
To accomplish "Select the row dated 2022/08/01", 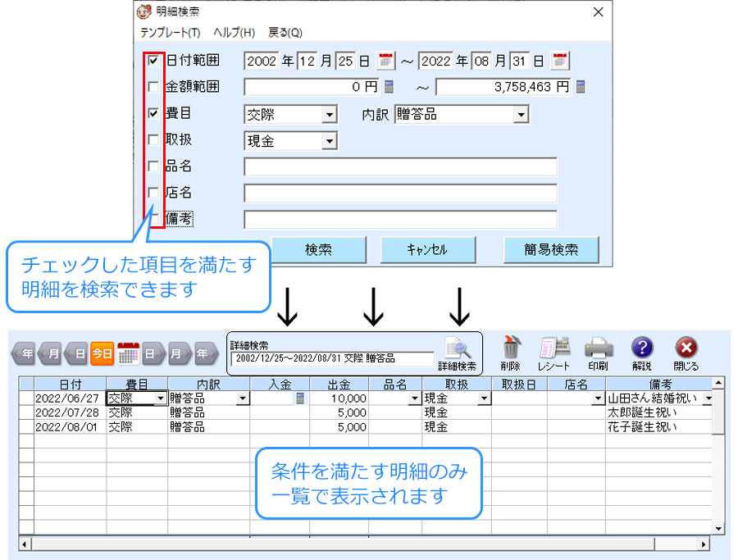I will coord(365,427).
